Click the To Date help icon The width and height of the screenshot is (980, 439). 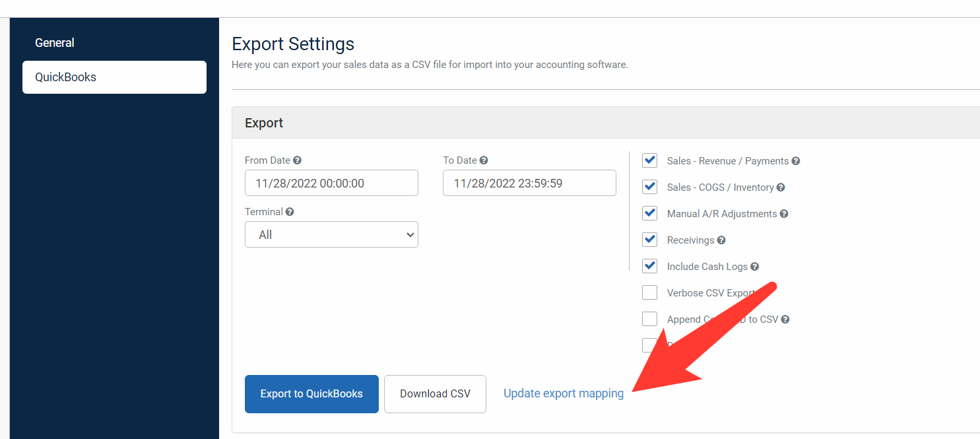pos(484,160)
